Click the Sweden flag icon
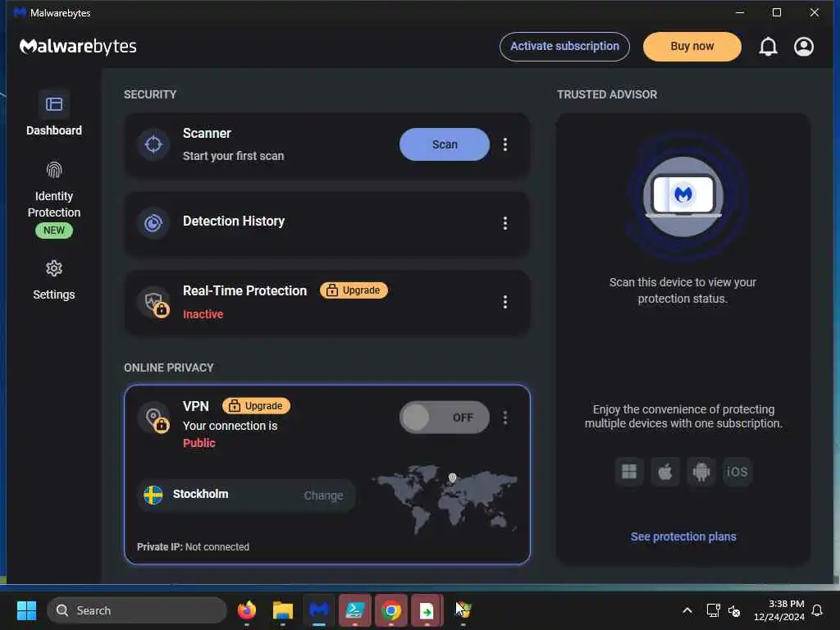 coord(153,495)
